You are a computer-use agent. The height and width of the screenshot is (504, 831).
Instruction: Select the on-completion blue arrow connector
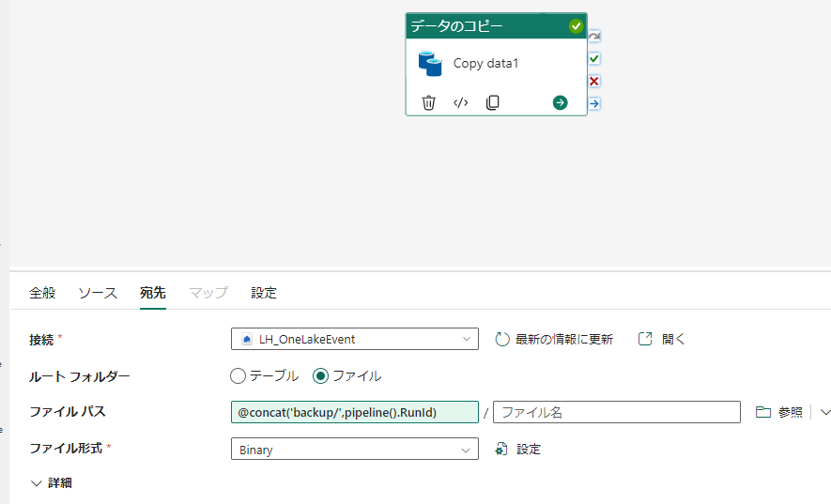tap(594, 103)
